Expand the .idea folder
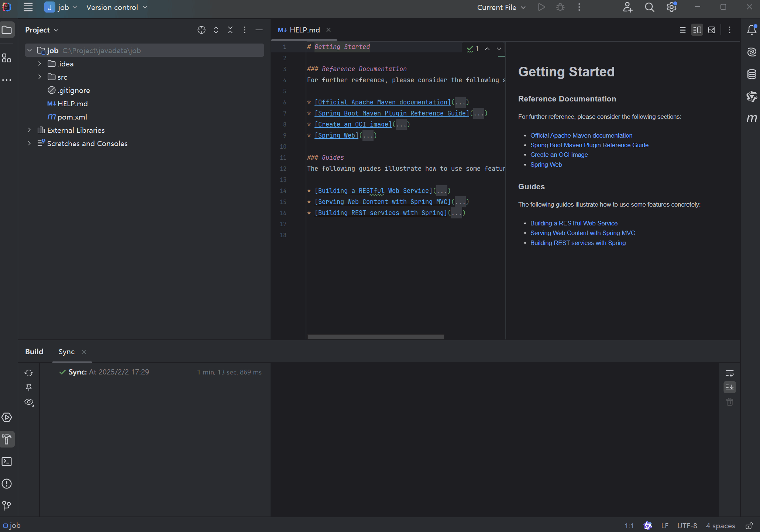This screenshot has width=760, height=532. (39, 63)
